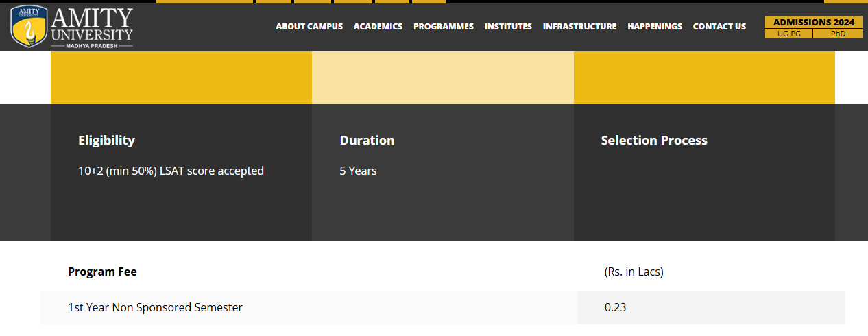Select the 1st Year Non Sponsored Semester row
This screenshot has height=336, width=868.
coord(155,307)
